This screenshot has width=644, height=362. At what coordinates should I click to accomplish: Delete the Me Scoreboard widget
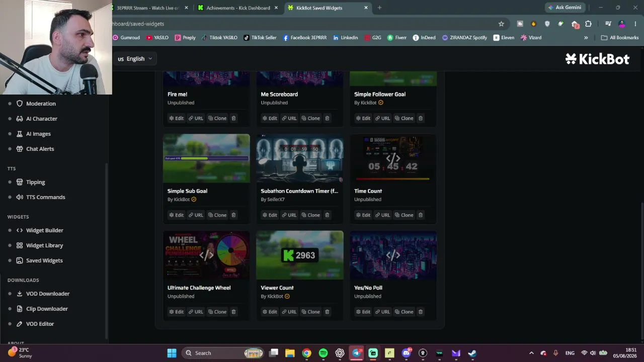click(x=327, y=118)
